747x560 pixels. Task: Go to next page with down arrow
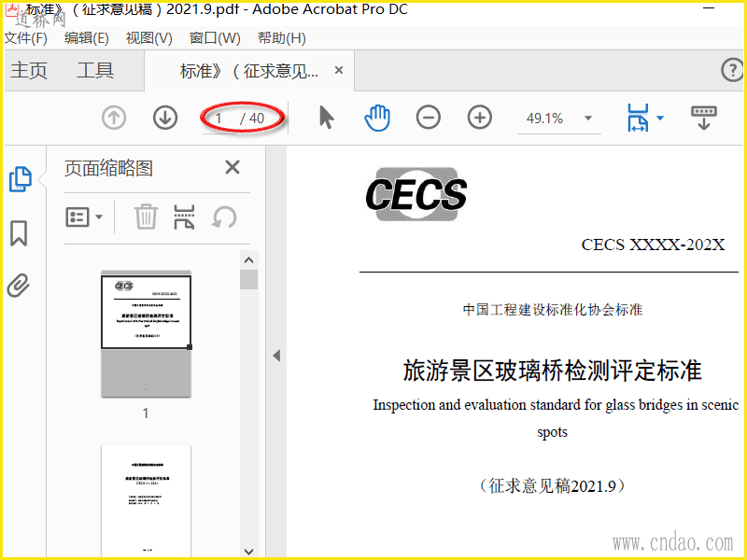165,118
